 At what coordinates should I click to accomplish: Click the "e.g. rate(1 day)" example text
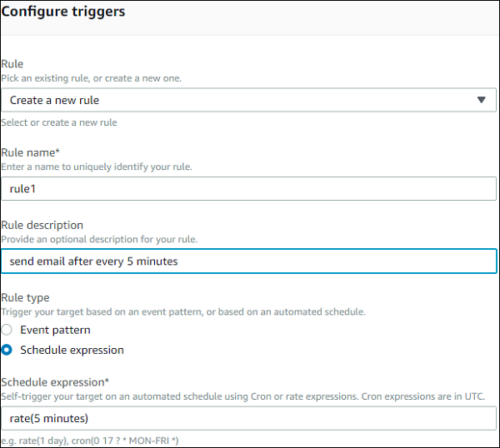point(91,440)
